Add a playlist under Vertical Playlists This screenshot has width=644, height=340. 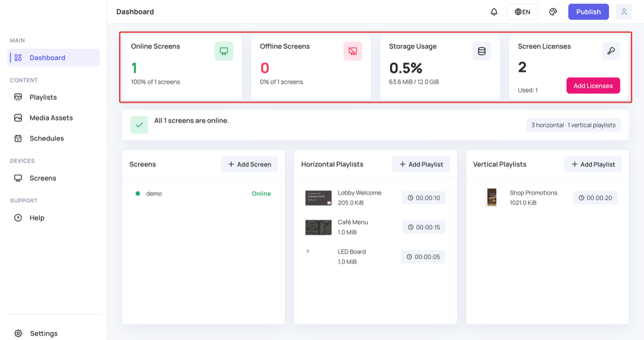[593, 164]
